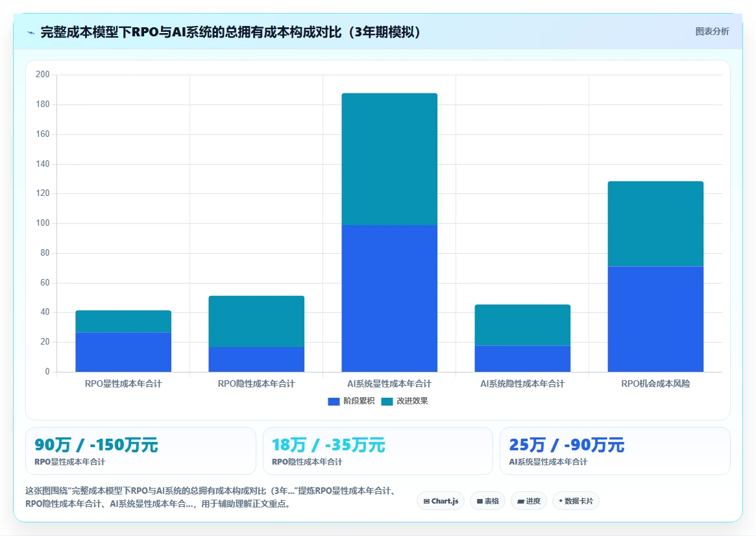Click the y-axis value 200

(x=42, y=74)
